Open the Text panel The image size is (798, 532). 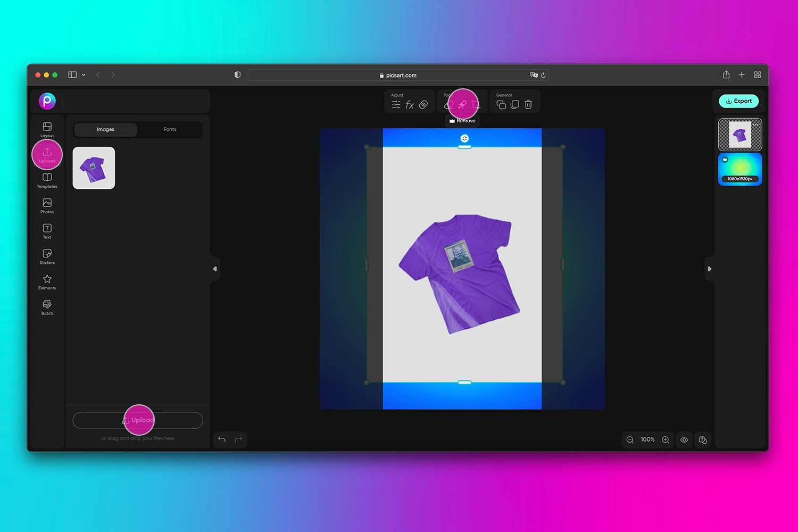(x=47, y=230)
